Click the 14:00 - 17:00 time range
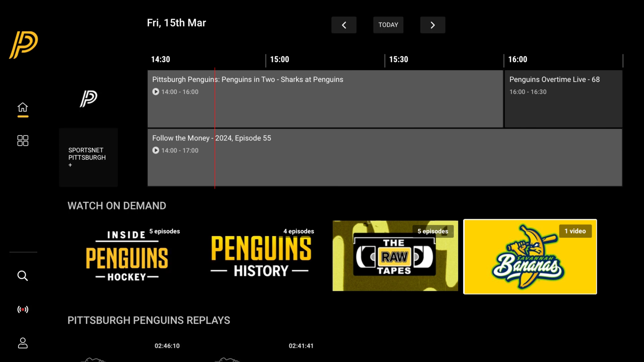The image size is (644, 362). coord(180,150)
